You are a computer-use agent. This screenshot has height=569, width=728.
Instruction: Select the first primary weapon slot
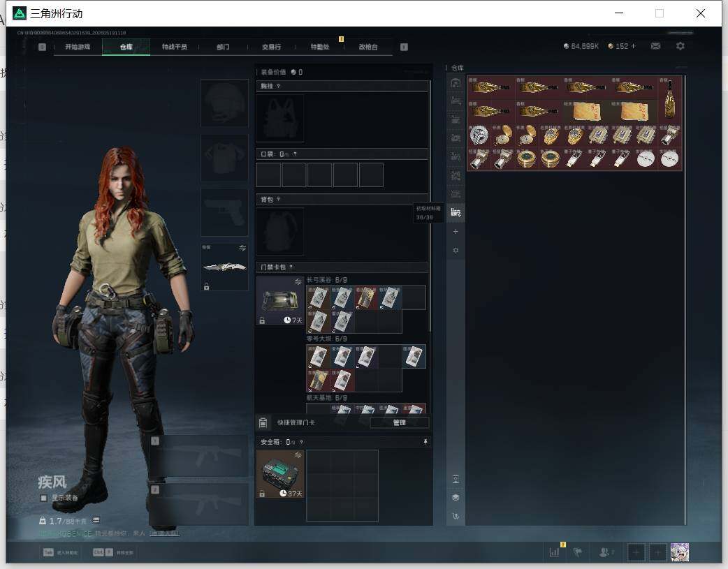(x=198, y=456)
